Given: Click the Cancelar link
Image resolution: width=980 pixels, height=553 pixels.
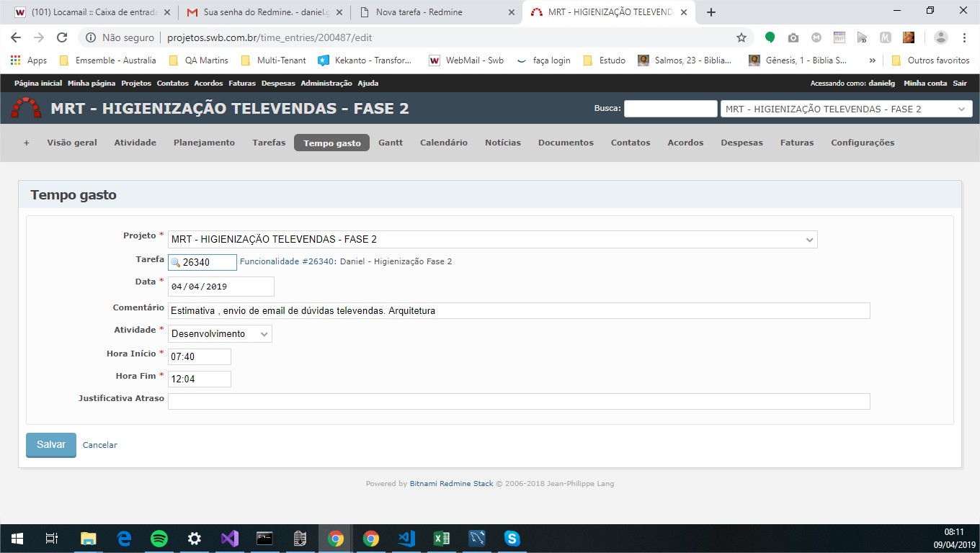Looking at the screenshot, I should pyautogui.click(x=100, y=445).
